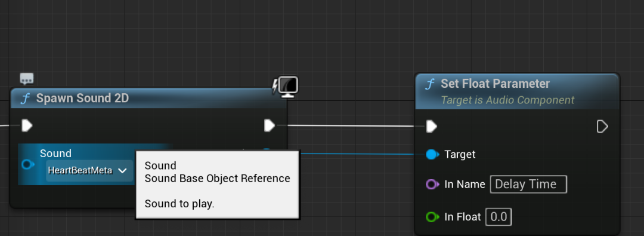644x236 pixels.
Task: Click the In Float value field showing 0.0
Action: click(499, 217)
